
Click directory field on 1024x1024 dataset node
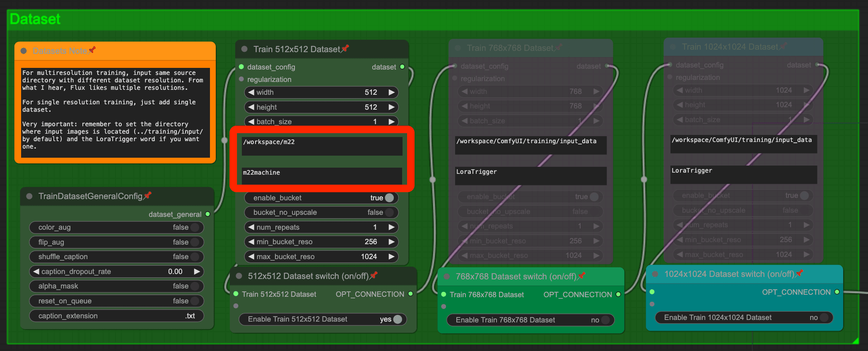[744, 144]
